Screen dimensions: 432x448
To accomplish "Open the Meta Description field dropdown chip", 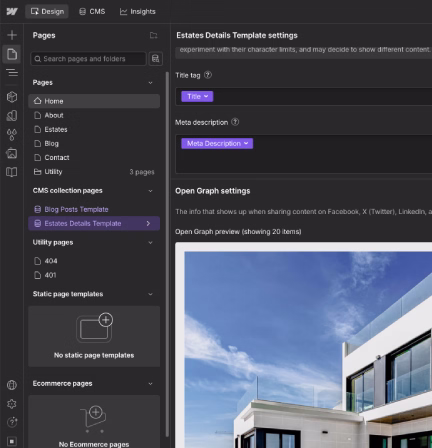I will (217, 143).
